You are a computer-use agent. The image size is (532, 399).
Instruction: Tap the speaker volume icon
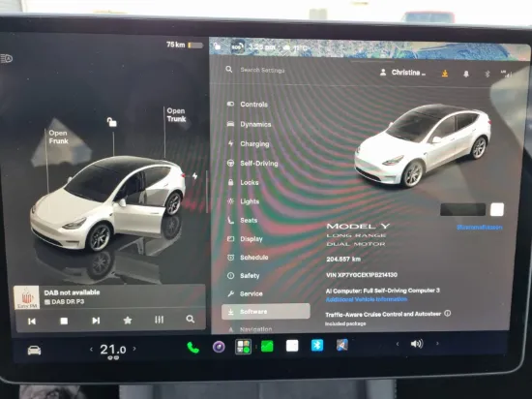point(417,344)
